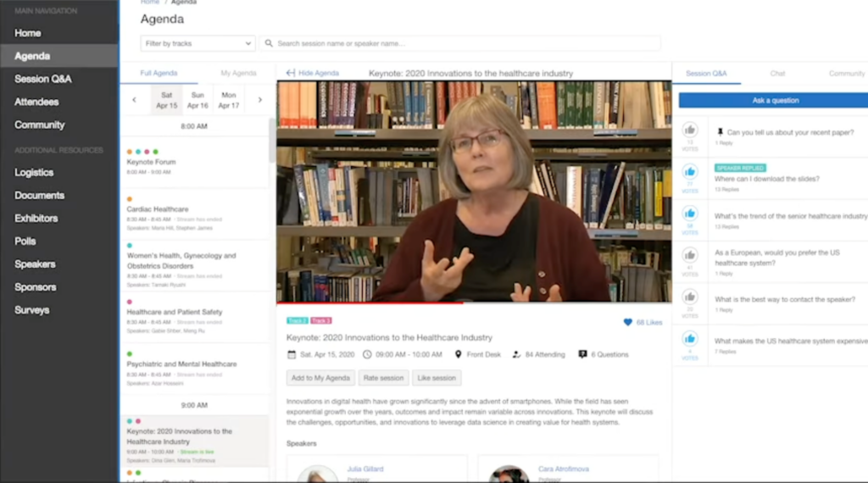
Task: Click the Ask a question button
Action: click(774, 100)
